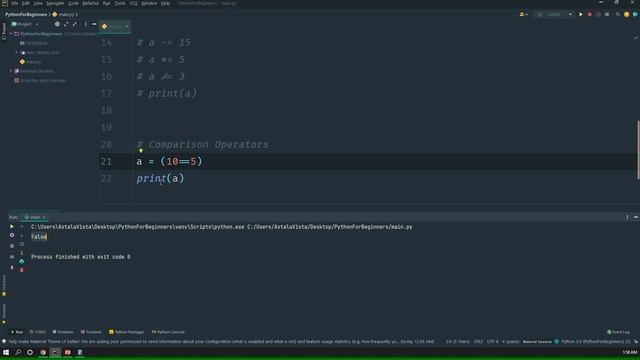Clear the console with the red trash icon

[22, 270]
